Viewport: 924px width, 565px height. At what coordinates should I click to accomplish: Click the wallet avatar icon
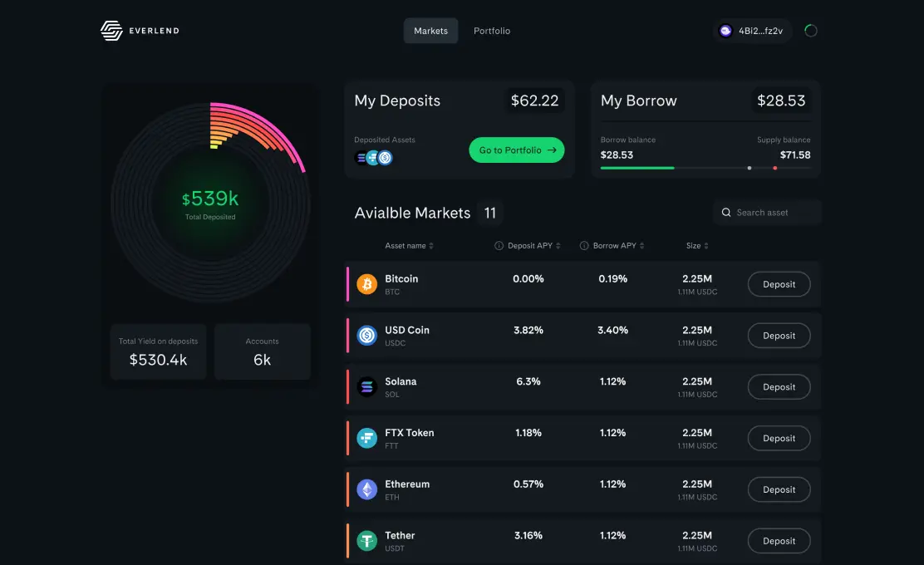tap(725, 31)
